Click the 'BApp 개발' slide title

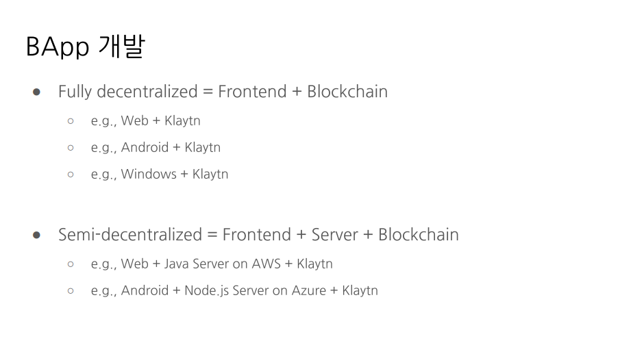pos(85,47)
